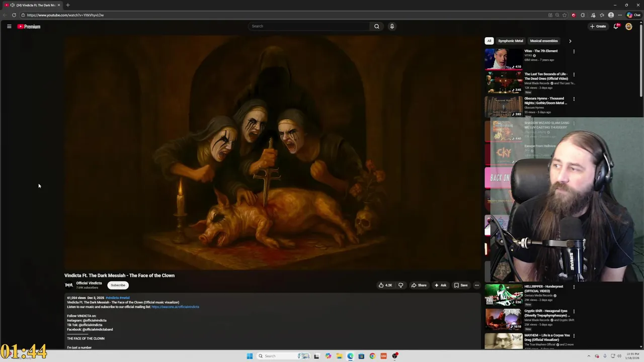Open the Official Vindicta channel name
The height and width of the screenshot is (362, 644).
pyautogui.click(x=89, y=283)
